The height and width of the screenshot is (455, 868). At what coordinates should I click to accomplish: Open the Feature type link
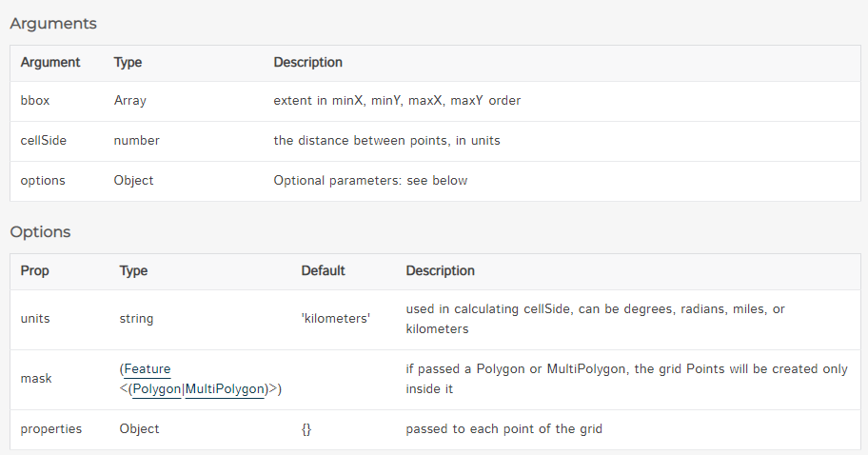[x=148, y=369]
